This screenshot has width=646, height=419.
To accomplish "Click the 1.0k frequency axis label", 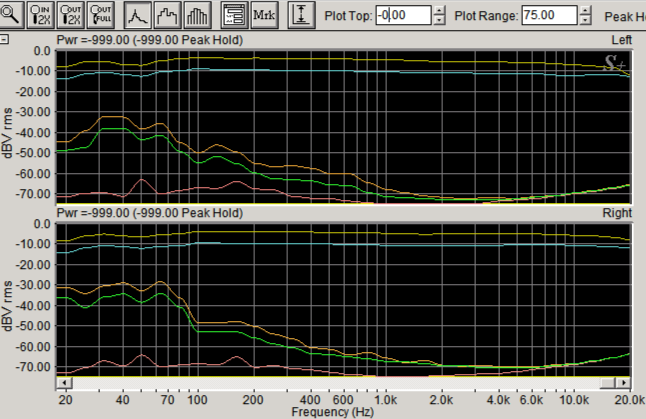I will click(x=386, y=400).
